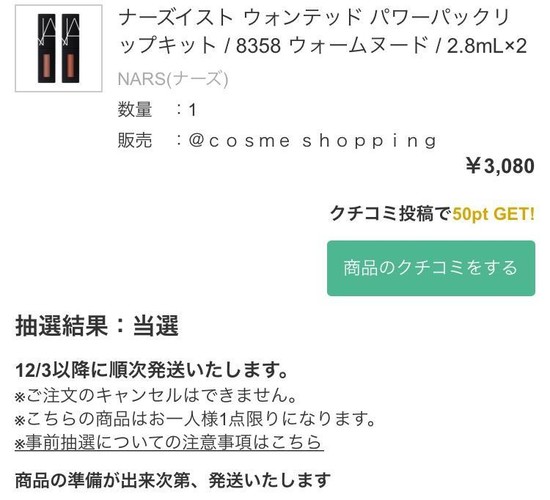
Task: Open the ナーズイスト ウォンテッド パワーパックリップキット product title
Action: 323,32
